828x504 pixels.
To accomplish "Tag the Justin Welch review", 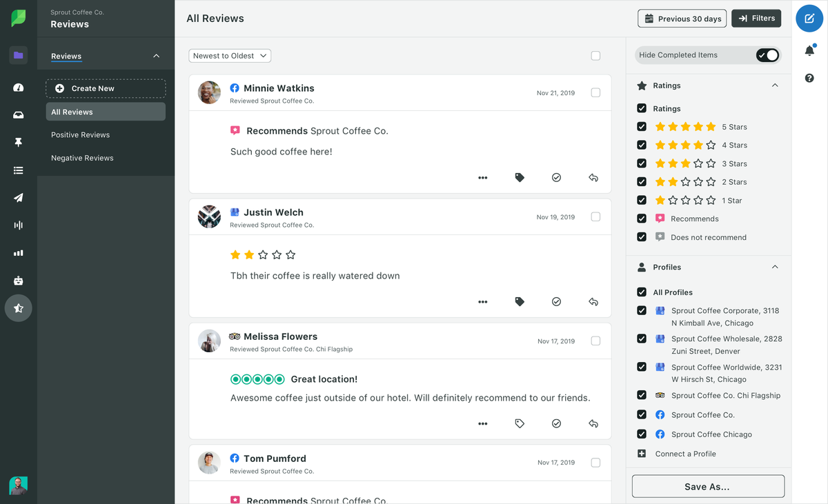I will pyautogui.click(x=520, y=302).
